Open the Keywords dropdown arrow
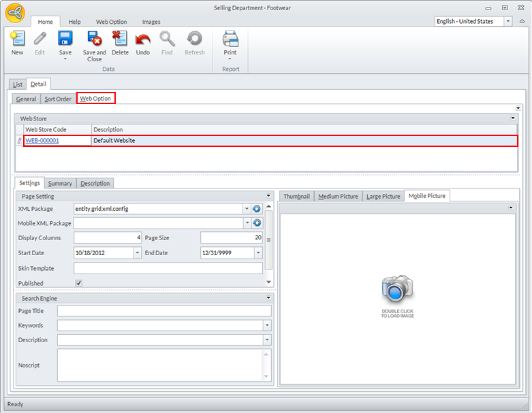532x413 pixels. point(267,326)
